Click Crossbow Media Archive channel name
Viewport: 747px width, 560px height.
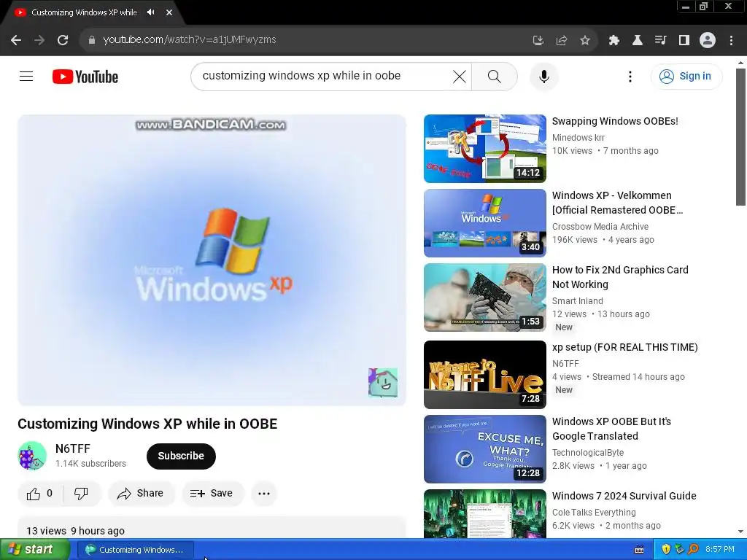[x=600, y=227]
